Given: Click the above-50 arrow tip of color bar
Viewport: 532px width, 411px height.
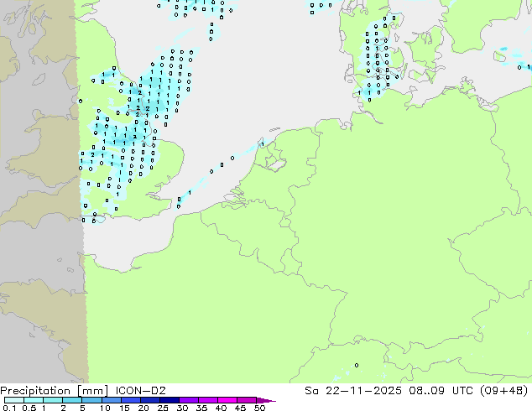Looking at the screenshot, I should click(266, 400).
